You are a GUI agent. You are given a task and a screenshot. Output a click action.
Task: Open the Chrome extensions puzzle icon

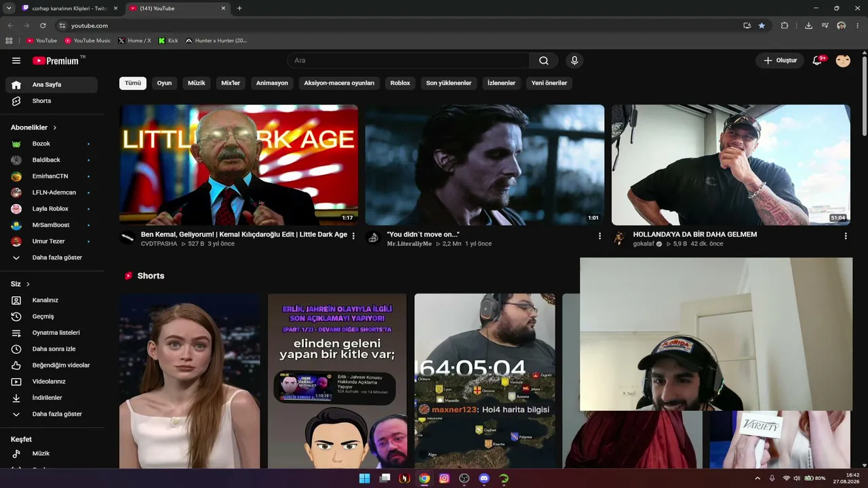pos(785,26)
